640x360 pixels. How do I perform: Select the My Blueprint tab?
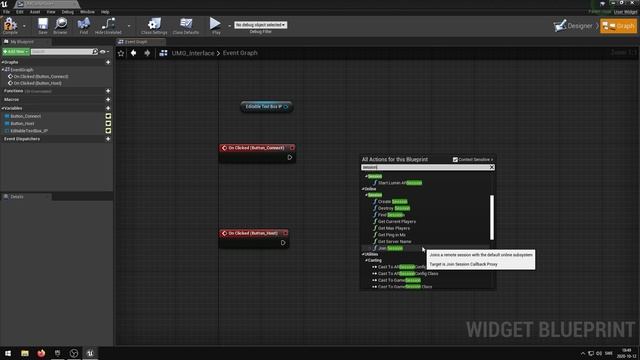[x=26, y=42]
